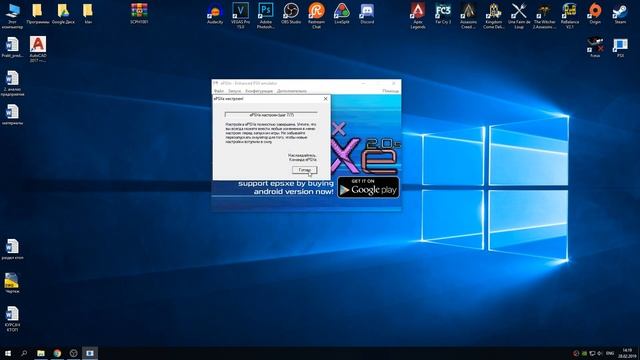
Task: Open the Этот компьютер desktop icon
Action: click(12, 16)
